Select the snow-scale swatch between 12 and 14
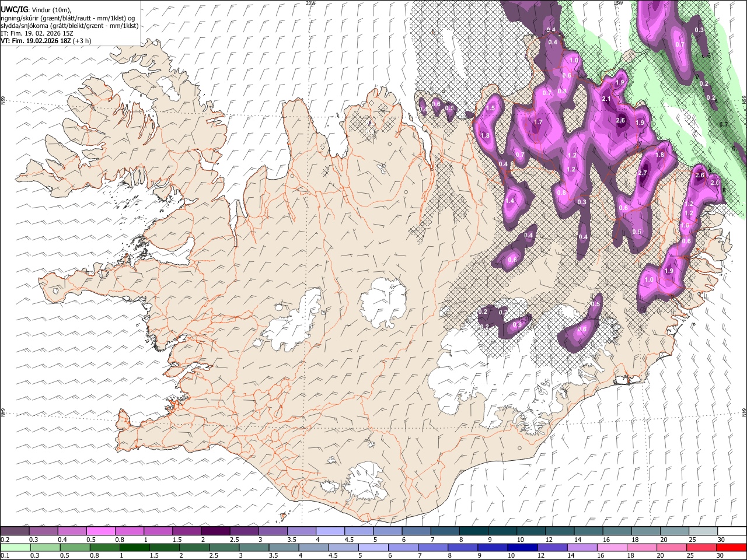747x560 pixels. [560, 531]
